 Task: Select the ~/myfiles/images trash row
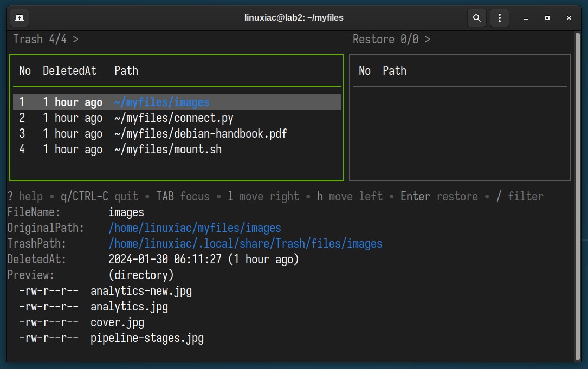tap(177, 102)
